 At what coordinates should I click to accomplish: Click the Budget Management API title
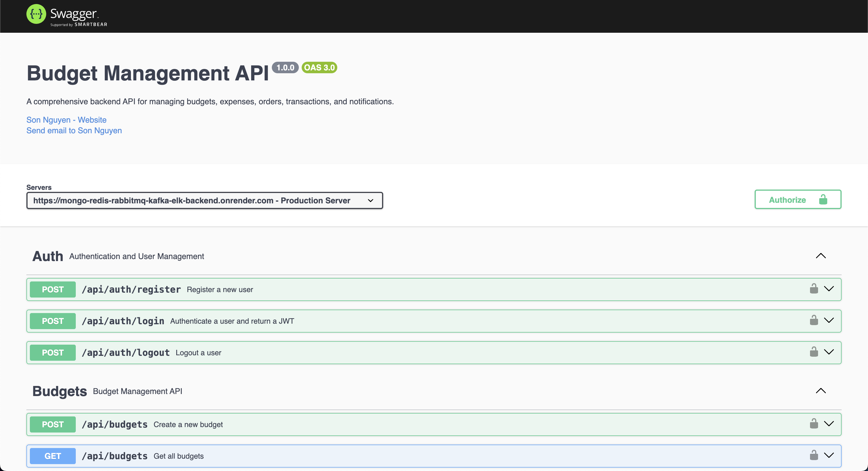pyautogui.click(x=148, y=73)
